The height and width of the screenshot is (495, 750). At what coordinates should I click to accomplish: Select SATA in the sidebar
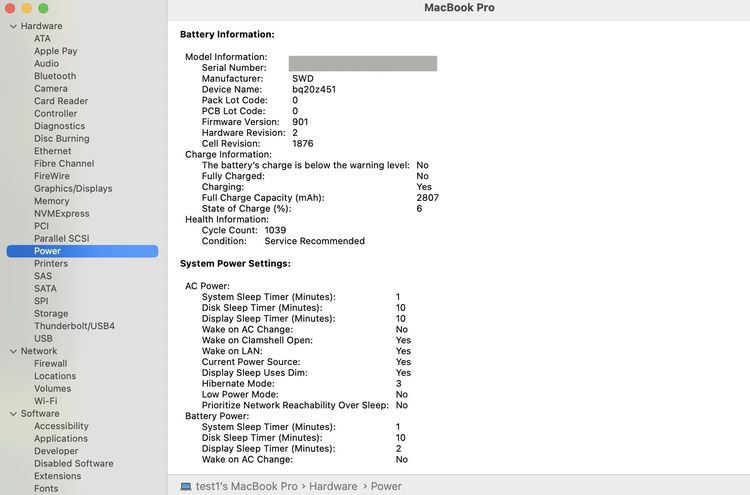pyautogui.click(x=45, y=288)
